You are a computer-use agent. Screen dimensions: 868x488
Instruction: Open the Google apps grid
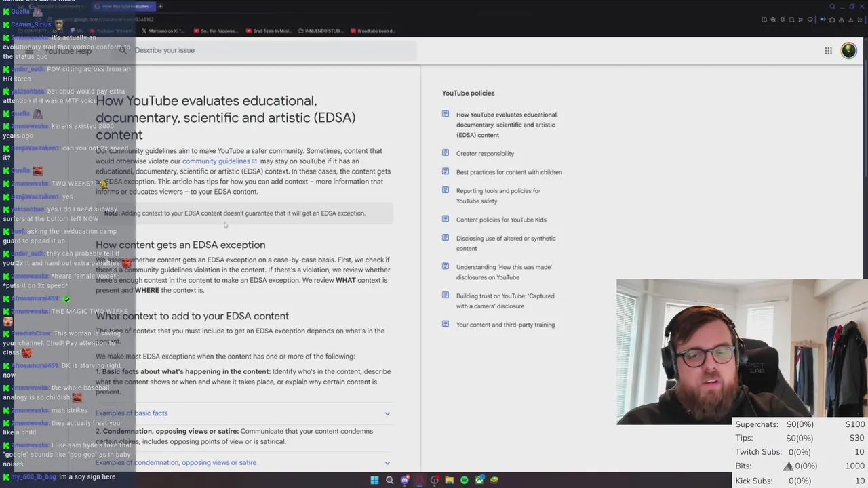tap(828, 50)
